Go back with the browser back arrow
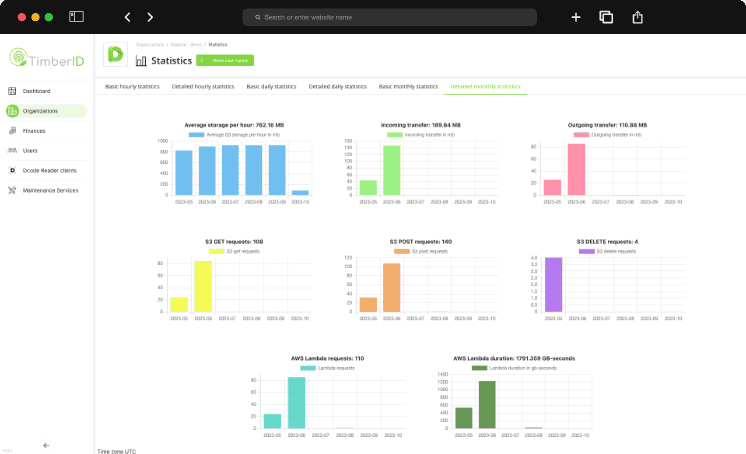The height and width of the screenshot is (454, 746). click(128, 17)
